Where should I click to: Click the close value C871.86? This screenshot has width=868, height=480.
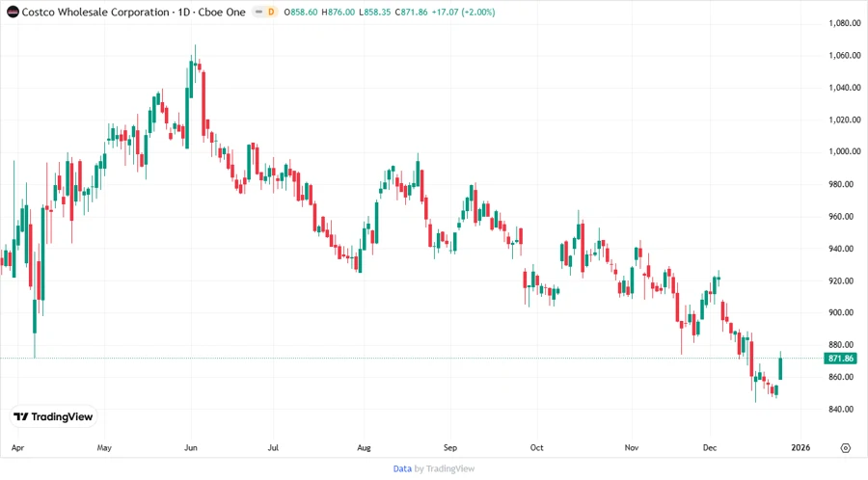point(411,13)
